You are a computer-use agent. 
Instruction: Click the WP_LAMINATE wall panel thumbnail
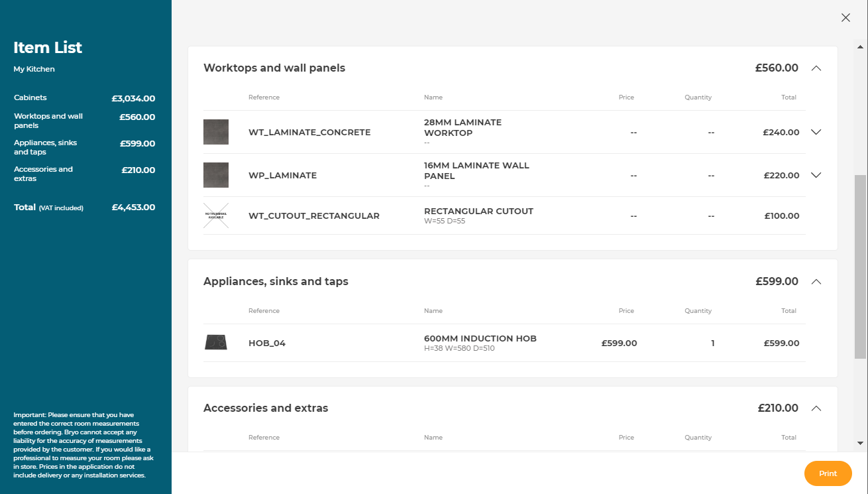(x=215, y=174)
